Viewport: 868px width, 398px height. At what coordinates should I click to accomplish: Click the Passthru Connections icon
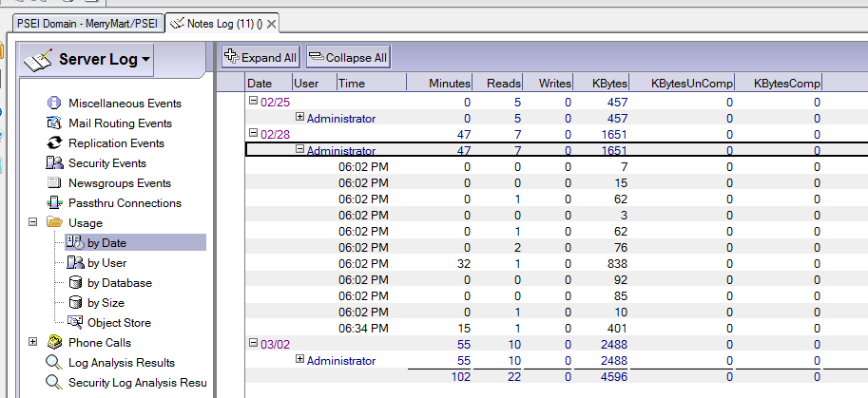tap(54, 203)
